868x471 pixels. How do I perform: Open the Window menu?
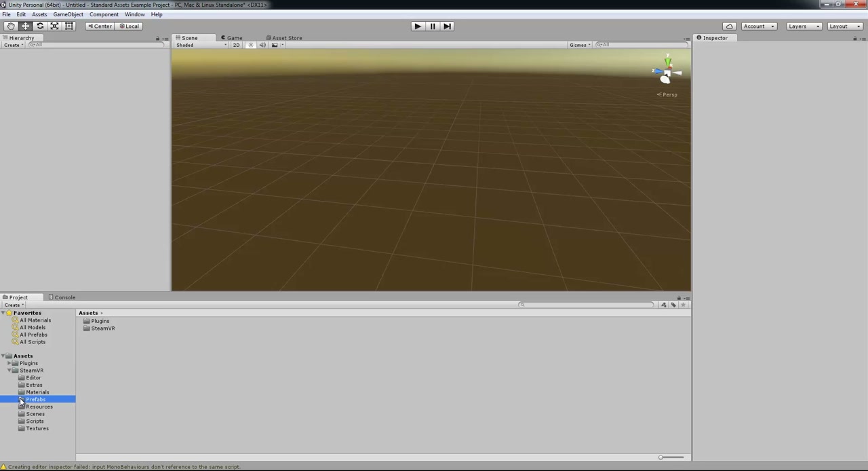pos(134,14)
